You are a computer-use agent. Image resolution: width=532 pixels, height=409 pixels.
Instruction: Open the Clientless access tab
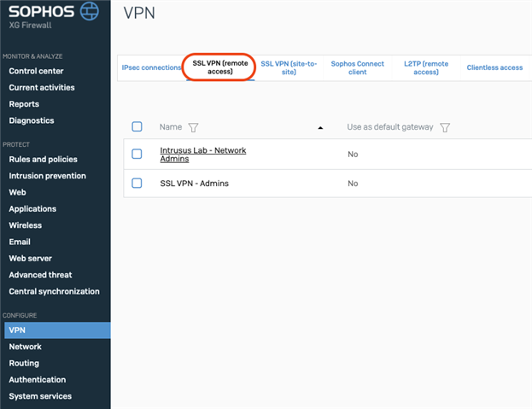pyautogui.click(x=494, y=67)
